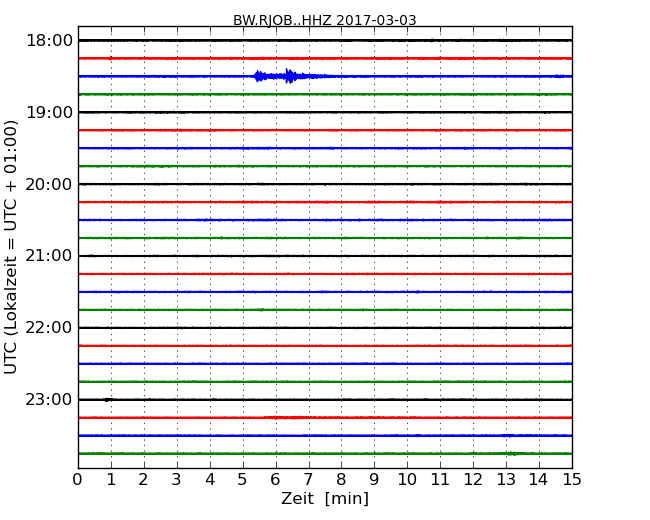Click the small black blip on the 23:00 trace
Image resolution: width=650 pixels, height=520 pixels.
pos(107,400)
